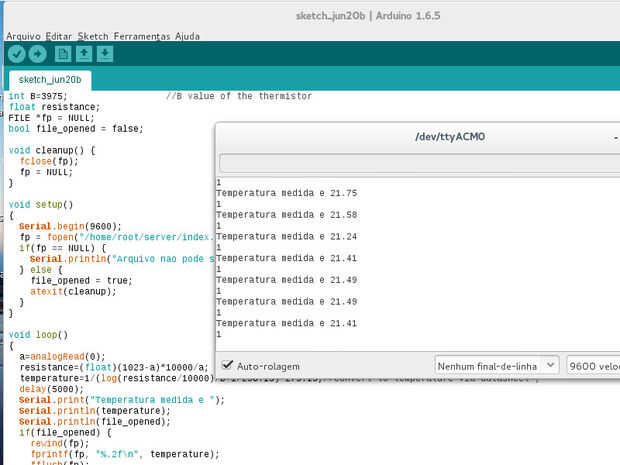Screen dimensions: 620x465
Task: Open the Sketch menu
Action: [x=93, y=36]
